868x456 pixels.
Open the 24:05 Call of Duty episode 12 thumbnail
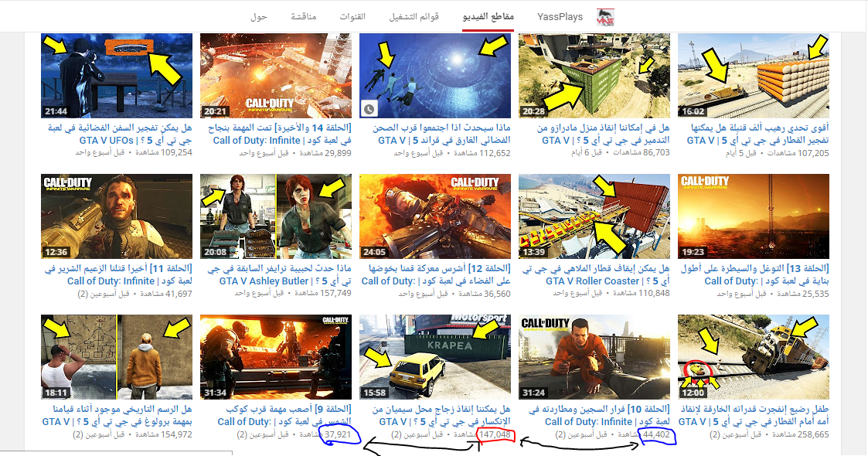[435, 216]
